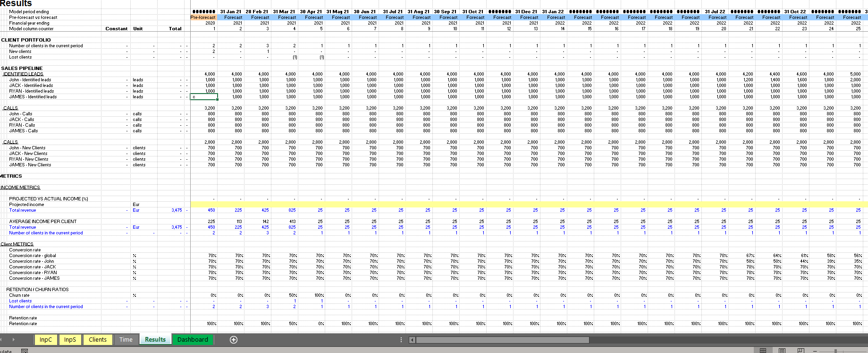Select the 'Financial year ending' label
This screenshot has height=353, width=868.
(x=29, y=23)
